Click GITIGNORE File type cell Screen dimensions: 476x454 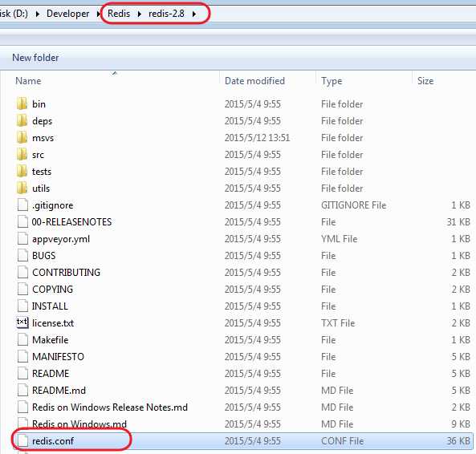tap(354, 205)
